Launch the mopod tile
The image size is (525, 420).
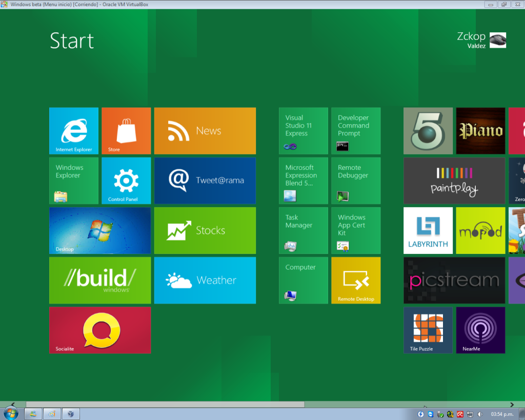click(480, 230)
